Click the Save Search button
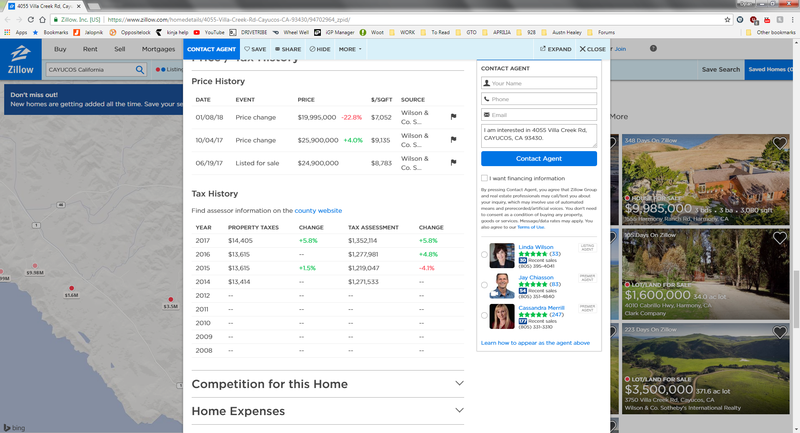The width and height of the screenshot is (800, 433). tap(720, 69)
